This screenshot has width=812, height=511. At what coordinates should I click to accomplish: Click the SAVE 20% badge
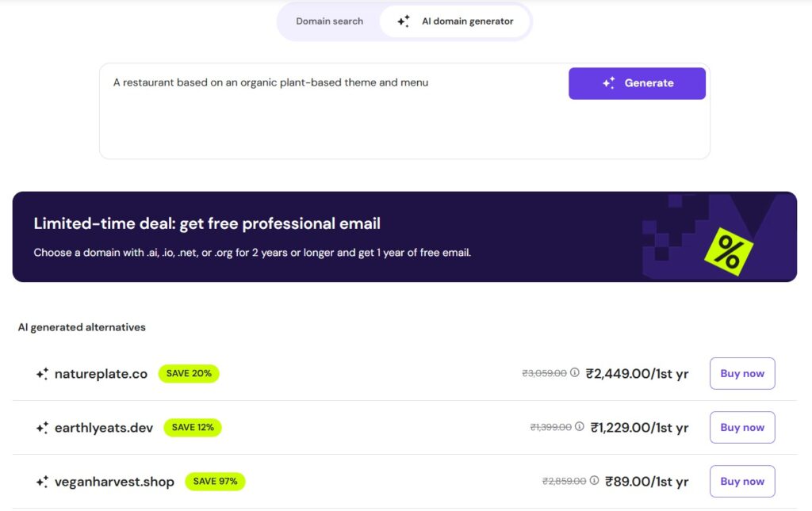point(188,373)
